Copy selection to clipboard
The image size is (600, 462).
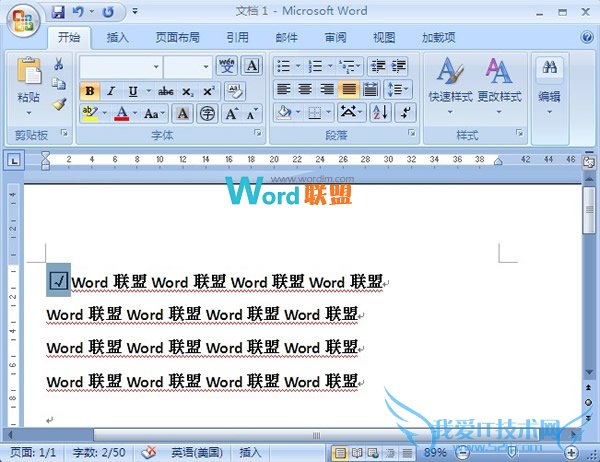pos(59,83)
